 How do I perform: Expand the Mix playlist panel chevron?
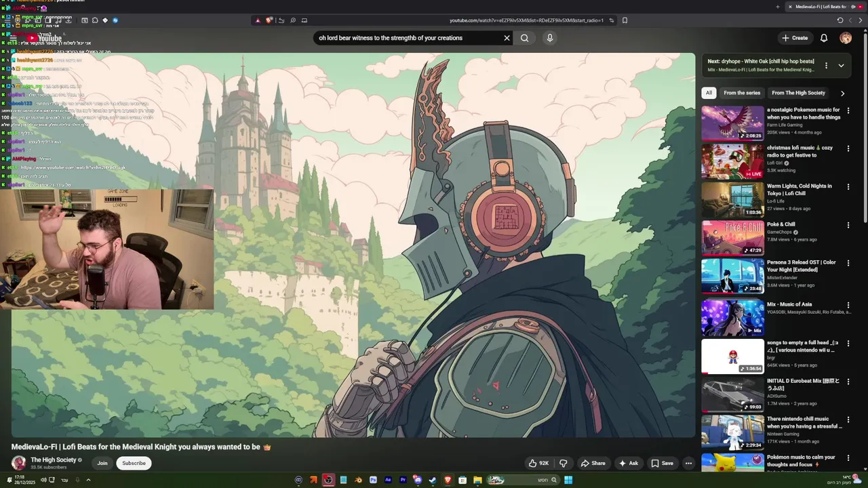pyautogui.click(x=841, y=66)
